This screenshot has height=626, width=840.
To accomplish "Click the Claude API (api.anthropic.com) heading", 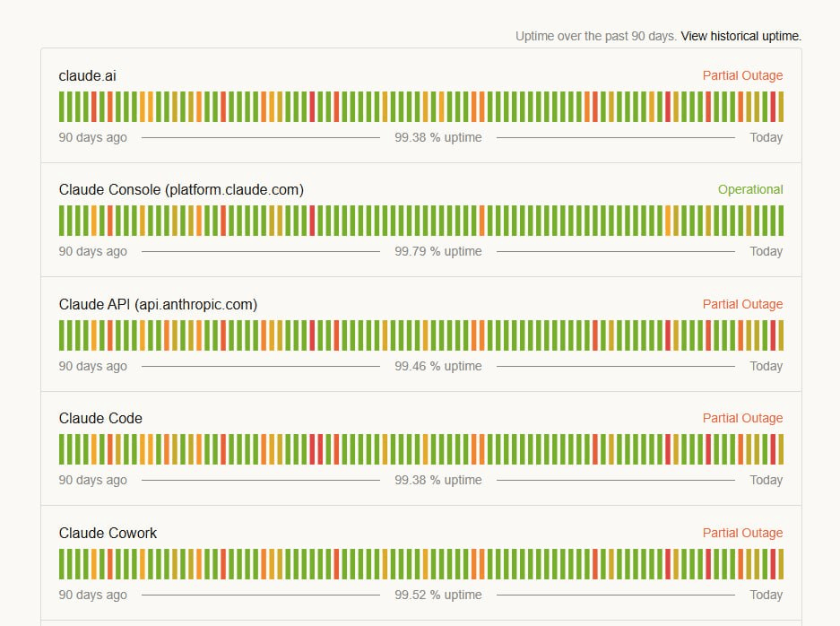I will (x=158, y=304).
